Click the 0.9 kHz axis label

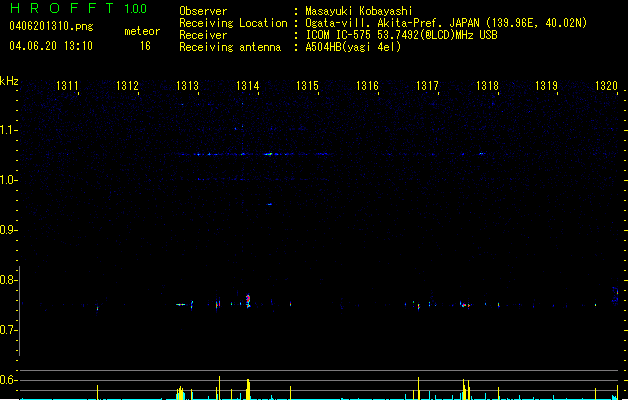tap(8, 230)
